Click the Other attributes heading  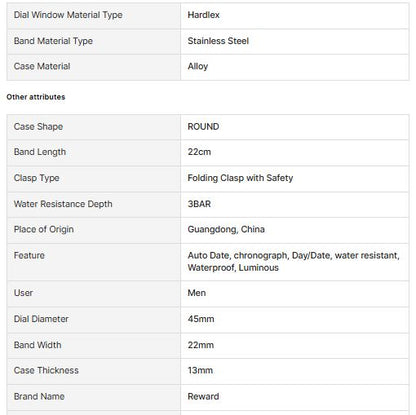pos(36,97)
